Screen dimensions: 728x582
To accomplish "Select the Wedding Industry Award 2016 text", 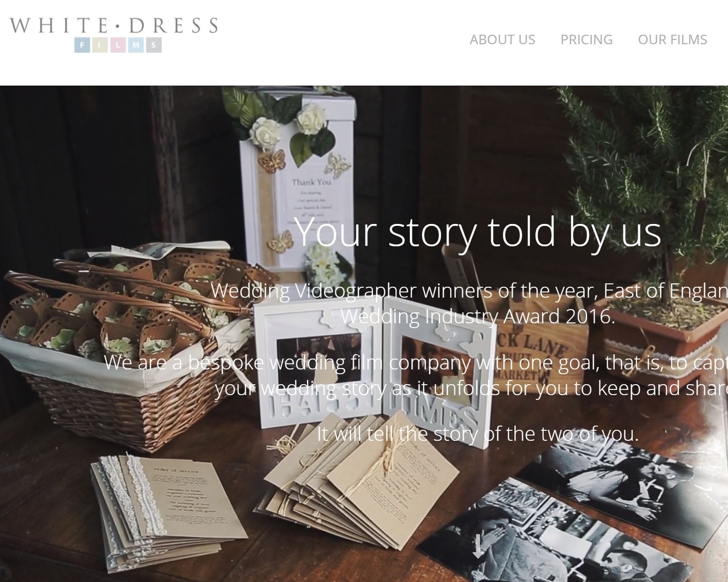I will tap(478, 316).
